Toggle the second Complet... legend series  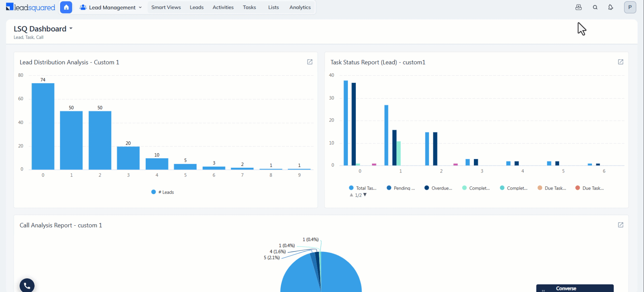point(514,188)
